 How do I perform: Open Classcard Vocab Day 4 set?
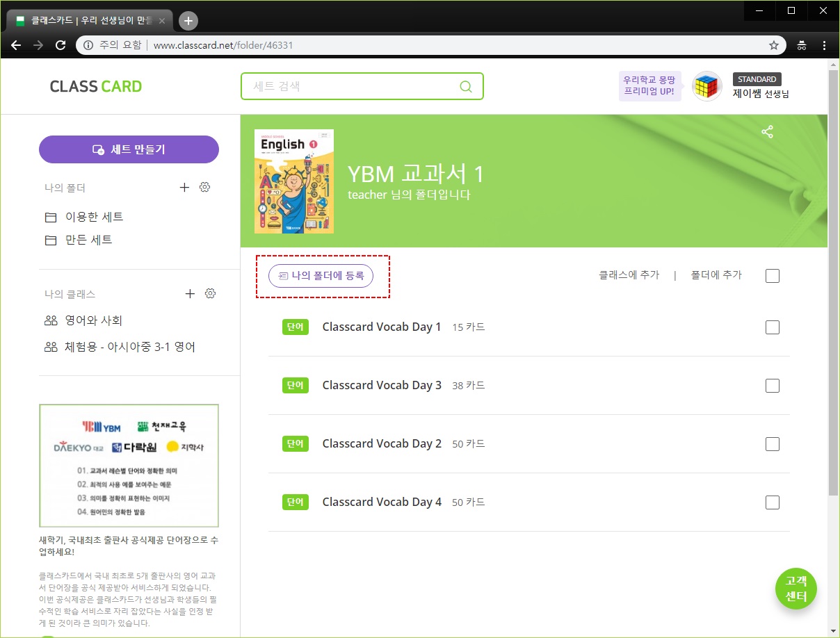(382, 502)
